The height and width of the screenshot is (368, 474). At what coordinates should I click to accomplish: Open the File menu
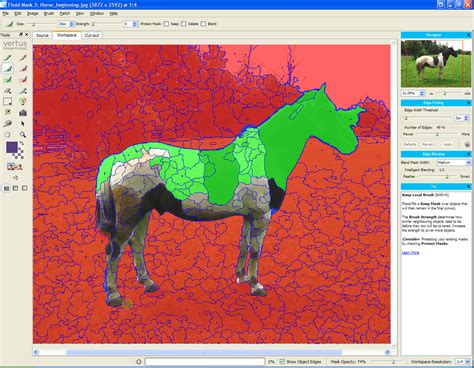tap(6, 14)
